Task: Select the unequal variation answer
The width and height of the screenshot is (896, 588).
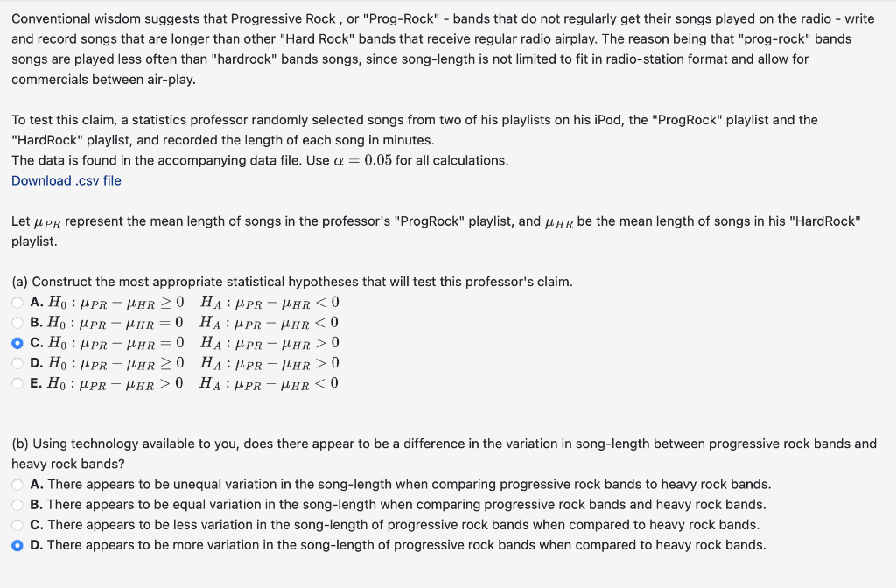Action: pos(17,484)
